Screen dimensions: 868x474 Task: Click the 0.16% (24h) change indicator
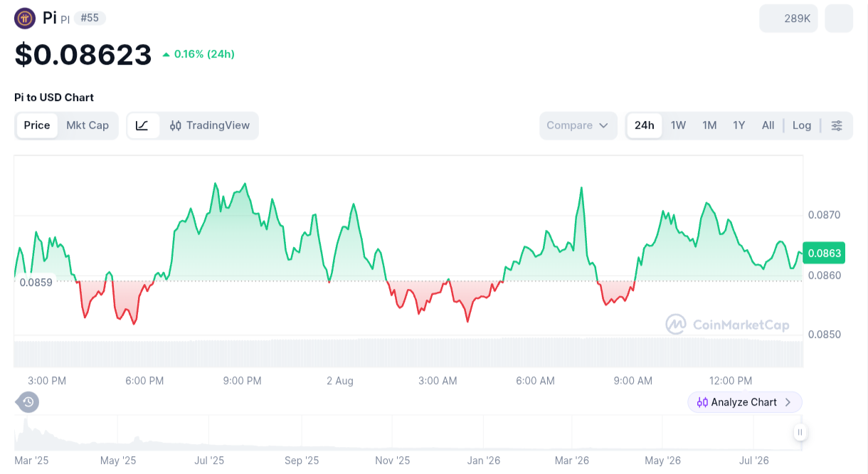pos(199,54)
